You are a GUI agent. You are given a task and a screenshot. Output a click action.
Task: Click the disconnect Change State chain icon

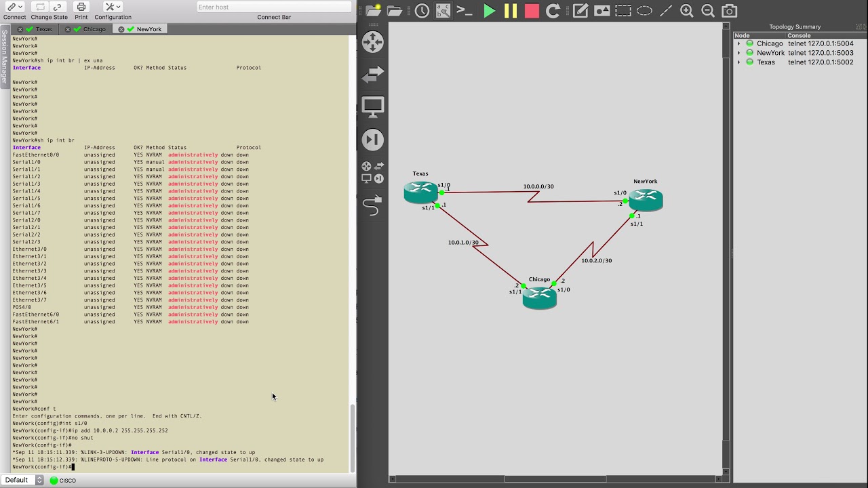coord(58,7)
